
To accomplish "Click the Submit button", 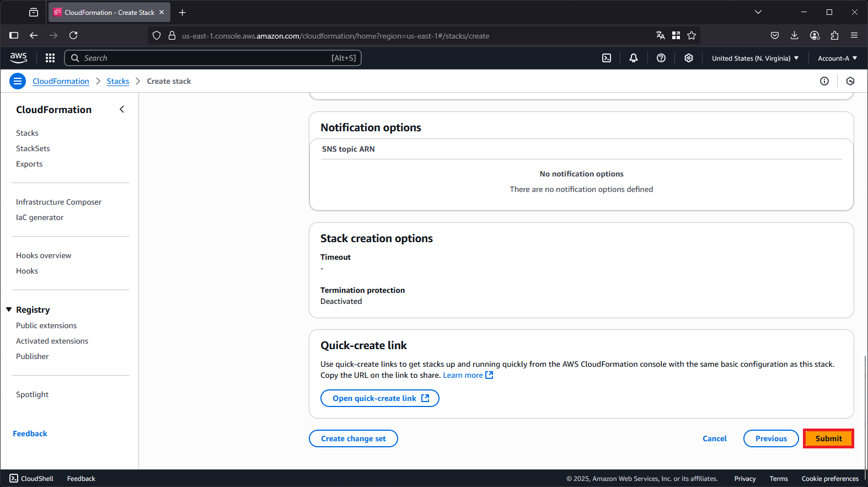I will pyautogui.click(x=828, y=438).
